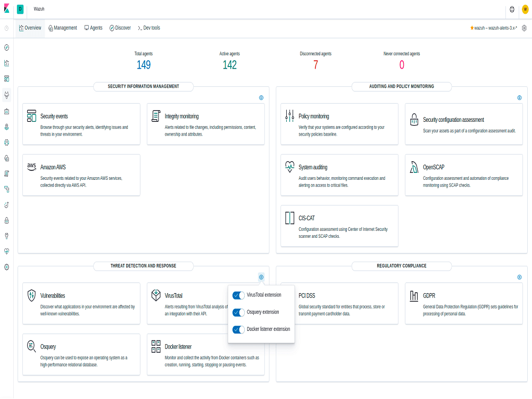Click the Wazuh breadcrumb text
Screen dimensions: 532x399
pos(39,9)
